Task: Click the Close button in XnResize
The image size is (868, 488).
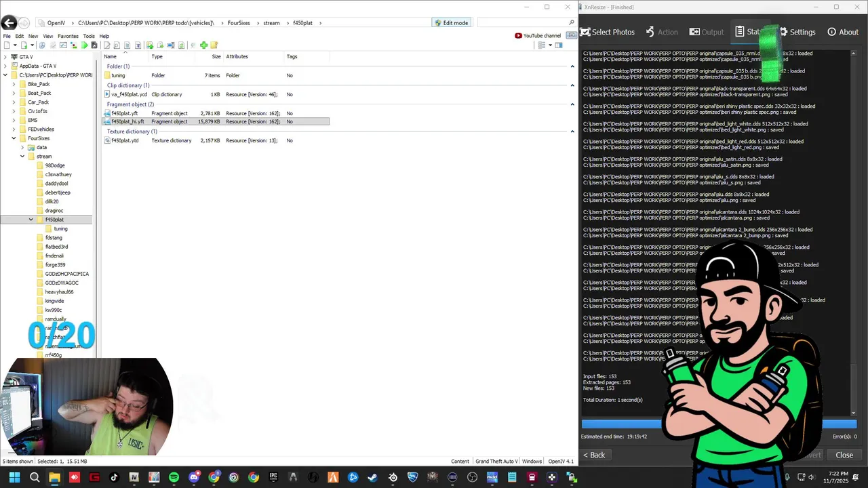Action: (x=844, y=455)
